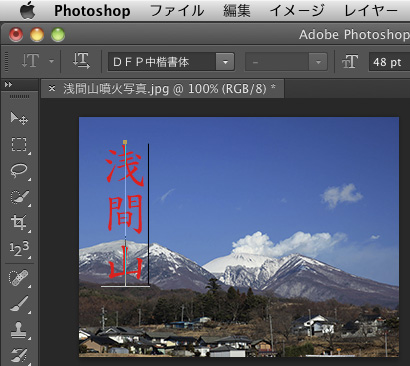Click the options bar gripper handle
The width and height of the screenshot is (410, 366).
click(6, 61)
